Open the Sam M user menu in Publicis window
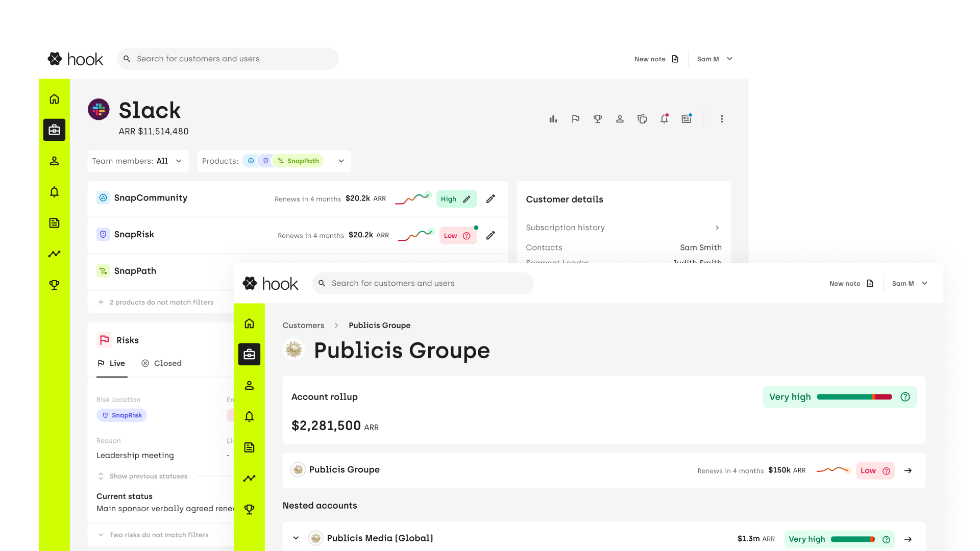 (910, 284)
